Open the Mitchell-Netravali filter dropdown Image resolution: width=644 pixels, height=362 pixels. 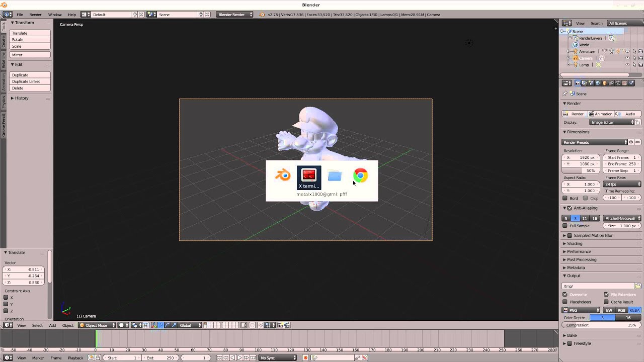(622, 218)
